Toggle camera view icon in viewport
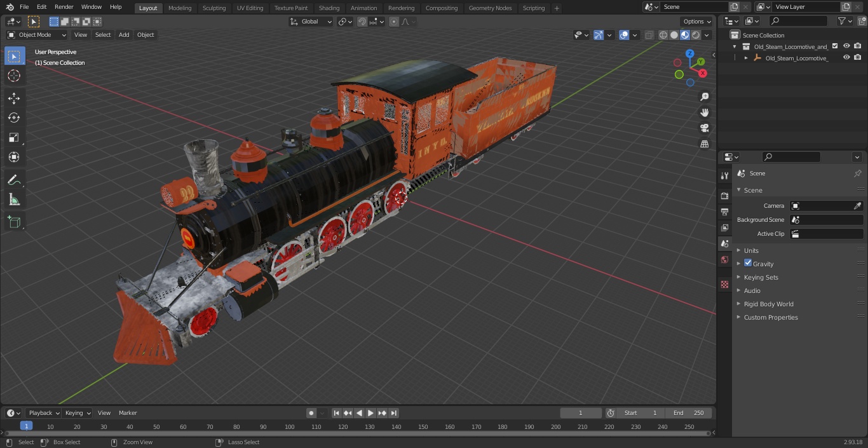Image resolution: width=868 pixels, height=448 pixels. tap(705, 128)
